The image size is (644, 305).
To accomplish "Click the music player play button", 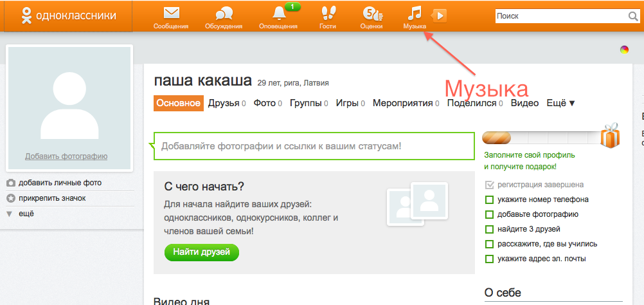I will point(439,16).
